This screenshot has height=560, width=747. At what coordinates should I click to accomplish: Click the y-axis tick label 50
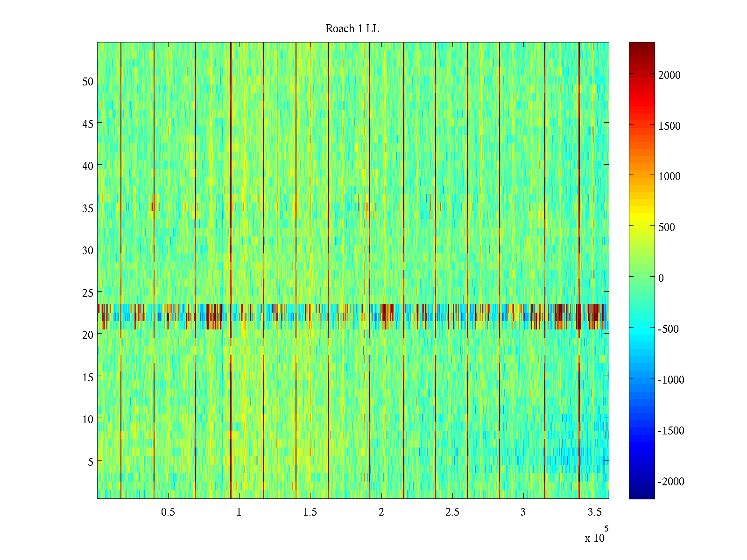tap(88, 81)
